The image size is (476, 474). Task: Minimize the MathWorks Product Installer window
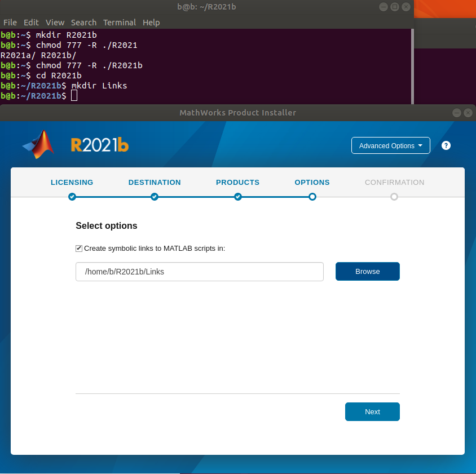point(457,113)
